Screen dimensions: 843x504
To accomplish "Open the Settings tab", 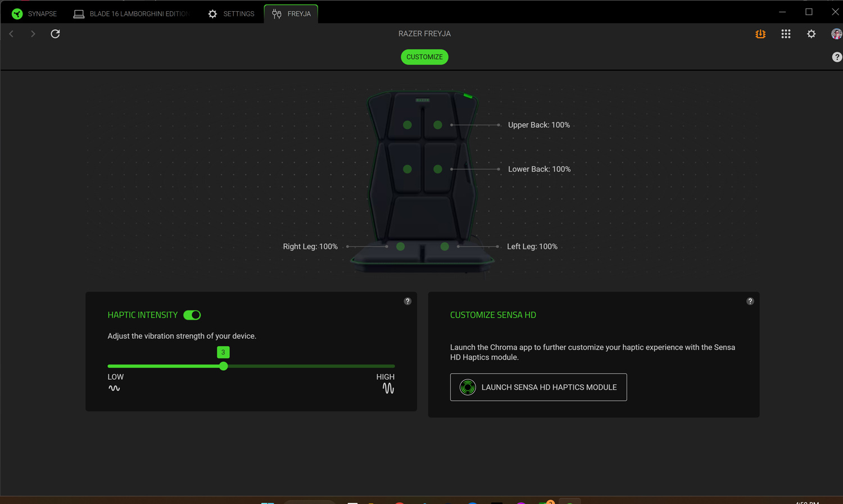I will coord(231,13).
